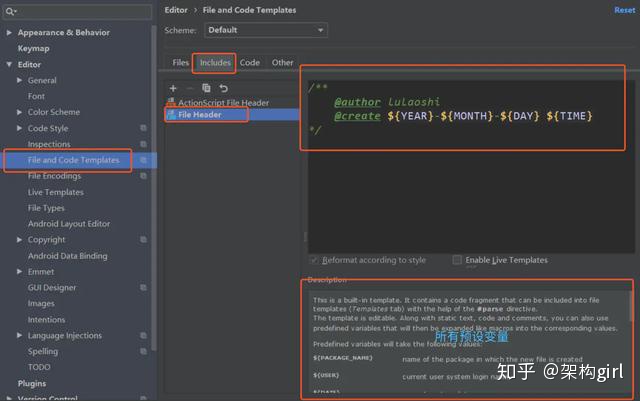This screenshot has height=401, width=640.
Task: Switch to the Other tab
Action: tap(282, 62)
